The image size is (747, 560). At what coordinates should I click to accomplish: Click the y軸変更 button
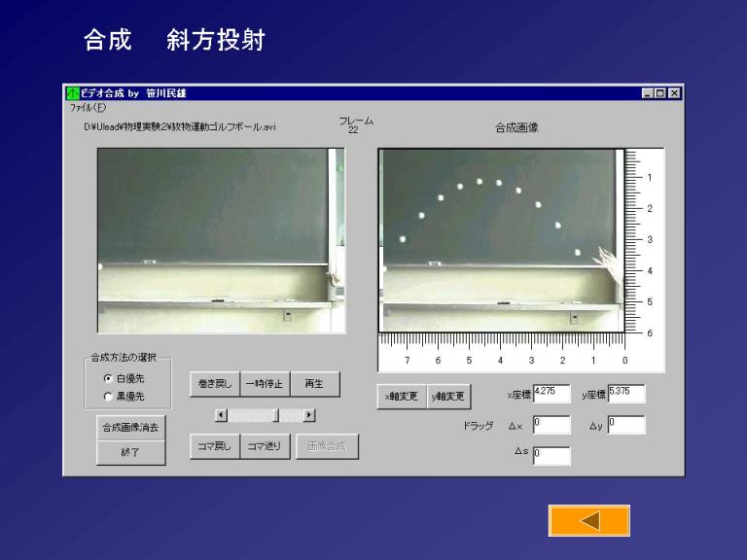tap(448, 396)
